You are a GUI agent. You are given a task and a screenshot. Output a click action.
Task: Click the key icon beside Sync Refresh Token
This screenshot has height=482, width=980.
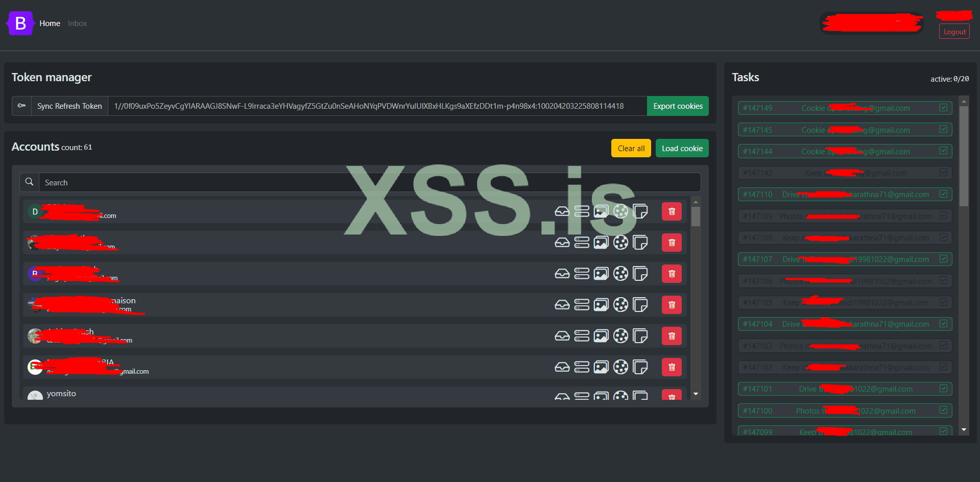21,106
